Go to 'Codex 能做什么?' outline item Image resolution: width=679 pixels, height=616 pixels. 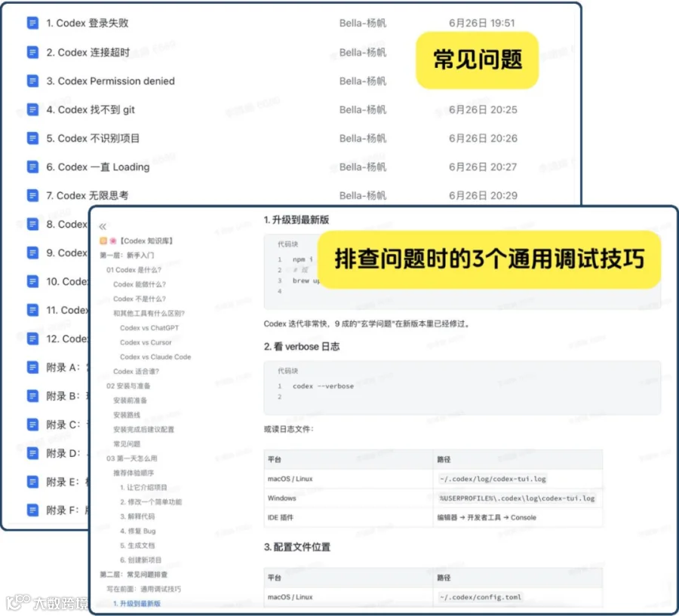[140, 284]
